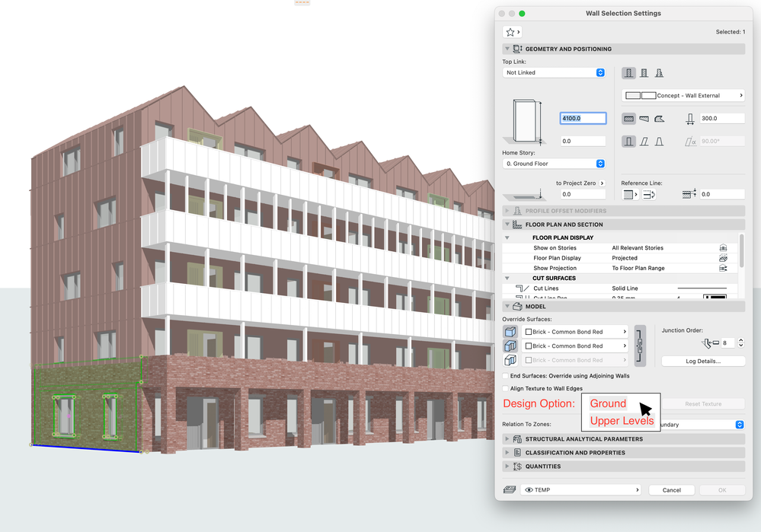Click the wall height 4100.0 field
Viewport: 761px width, 532px height.
583,118
